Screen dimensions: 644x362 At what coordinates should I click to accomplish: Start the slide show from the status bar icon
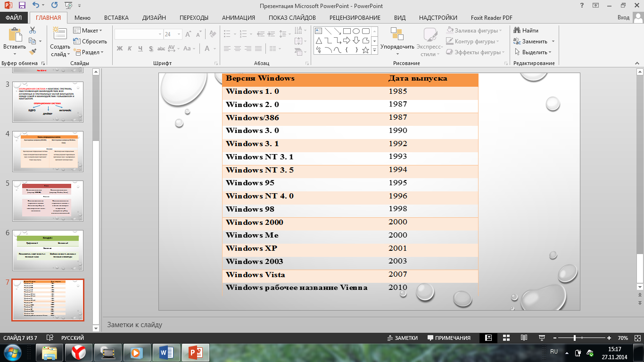542,338
